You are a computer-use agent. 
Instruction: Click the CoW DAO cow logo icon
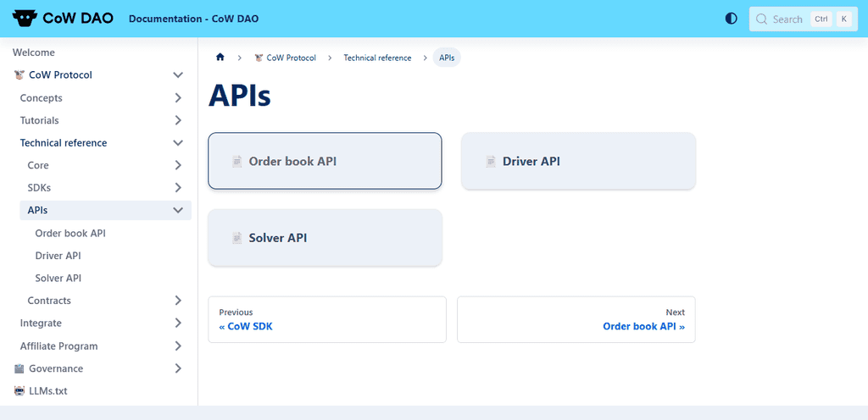(25, 19)
